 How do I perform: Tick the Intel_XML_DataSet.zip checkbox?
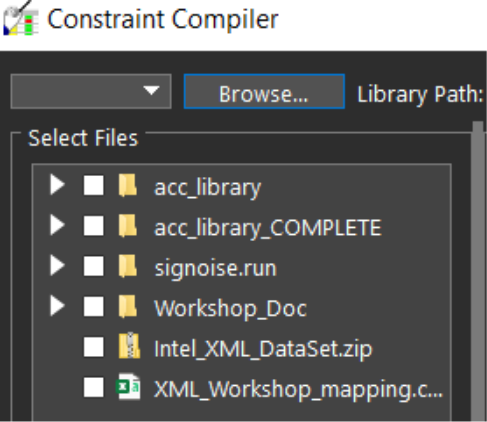pyautogui.click(x=93, y=347)
